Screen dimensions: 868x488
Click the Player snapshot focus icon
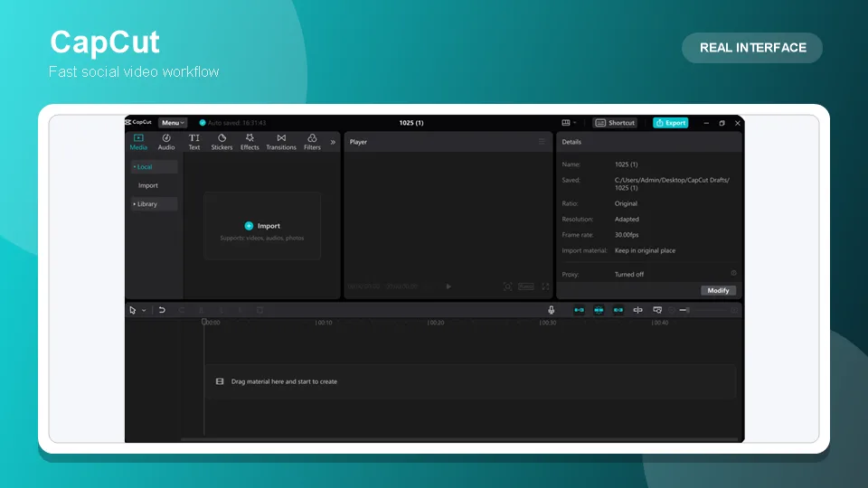click(x=507, y=286)
